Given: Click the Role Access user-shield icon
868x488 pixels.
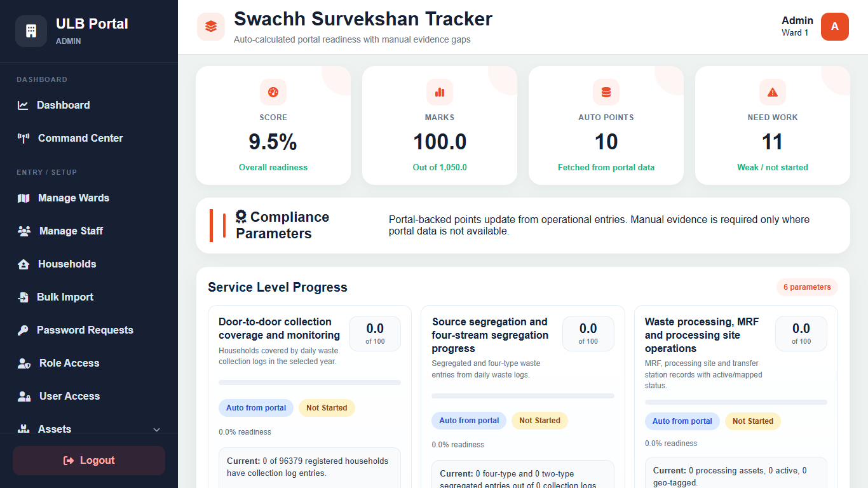Looking at the screenshot, I should pos(24,363).
